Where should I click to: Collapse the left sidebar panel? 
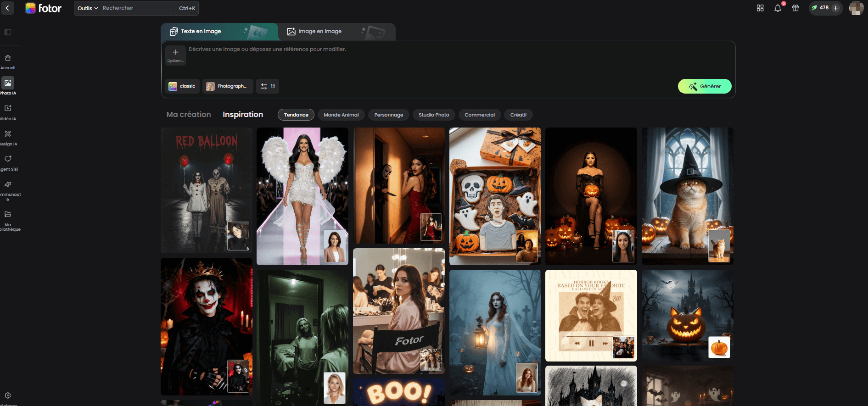pyautogui.click(x=8, y=32)
